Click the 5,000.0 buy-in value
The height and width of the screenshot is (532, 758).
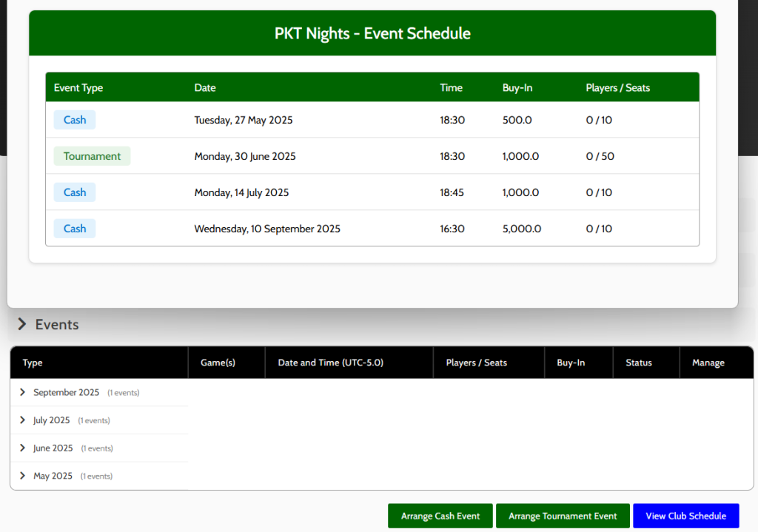coord(522,229)
